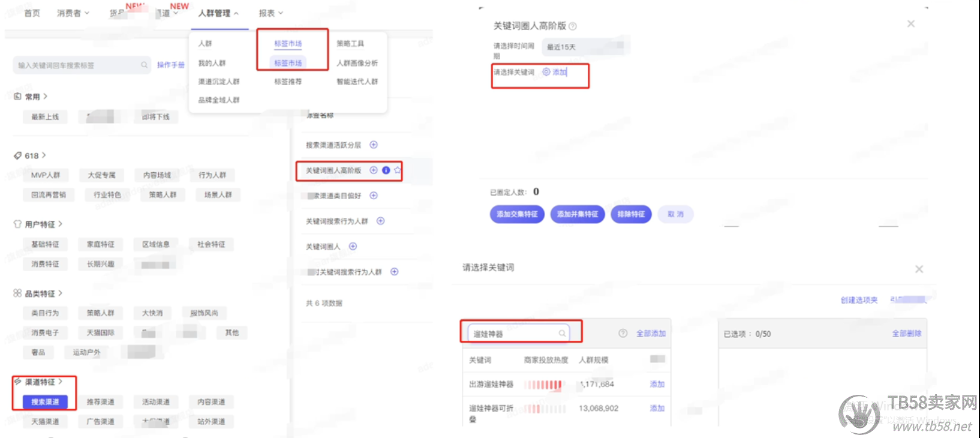980x438 pixels.
Task: Select the 搜索渠道 tag filter
Action: 45,401
